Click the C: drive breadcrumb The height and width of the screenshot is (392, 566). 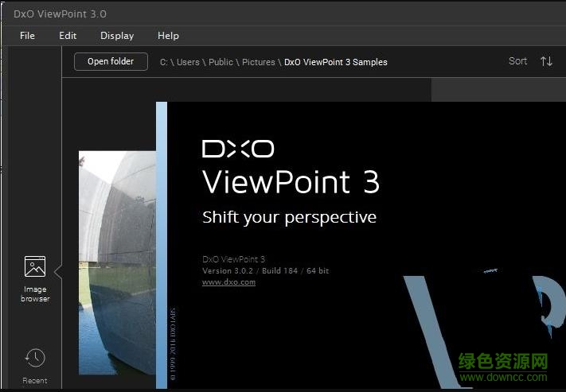(164, 62)
